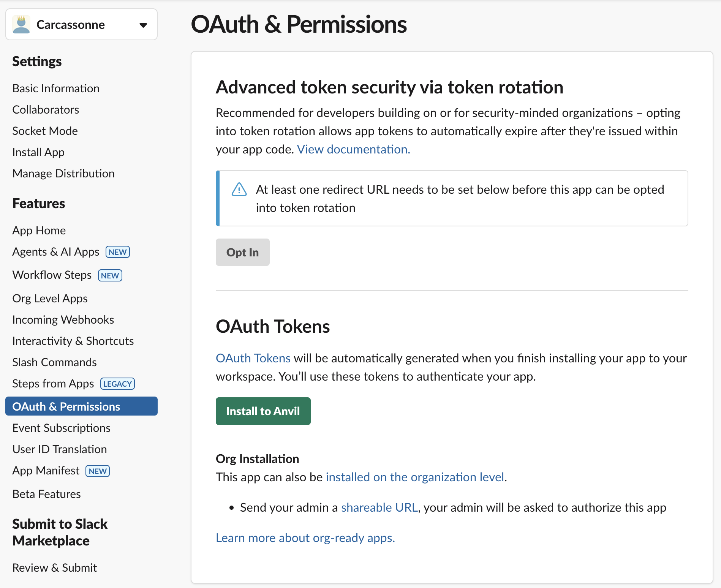721x588 pixels.
Task: Open the Carcassonne app selector dropdown arrow
Action: pos(143,25)
